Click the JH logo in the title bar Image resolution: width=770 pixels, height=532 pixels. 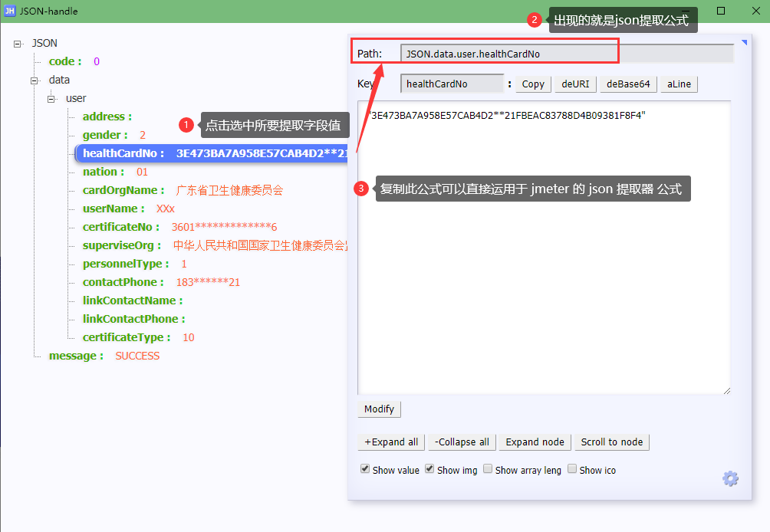pos(11,11)
